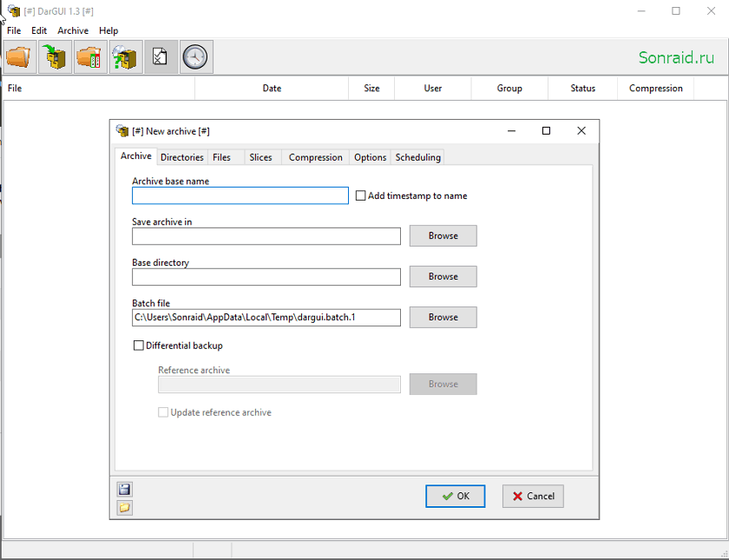Switch to the Options tab
729x560 pixels.
(x=370, y=157)
